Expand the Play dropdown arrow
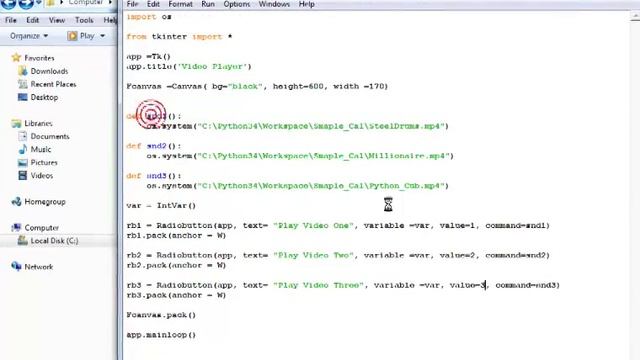 click(102, 36)
